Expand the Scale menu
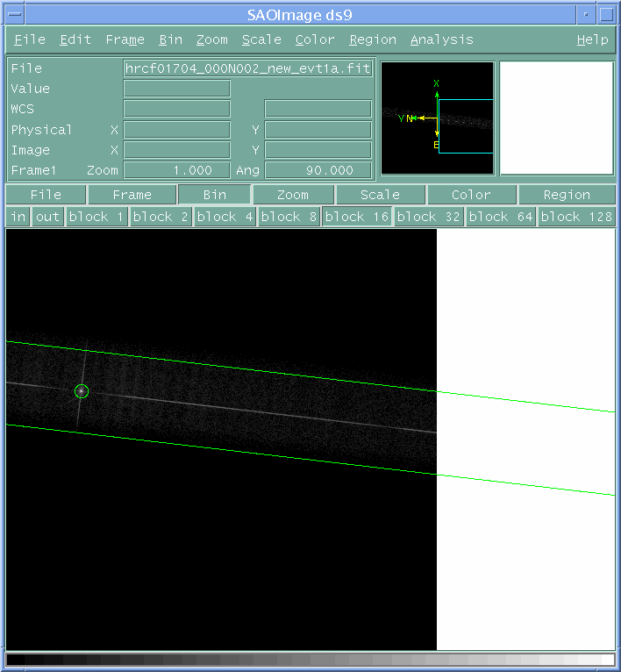The height and width of the screenshot is (672, 621). 261,39
